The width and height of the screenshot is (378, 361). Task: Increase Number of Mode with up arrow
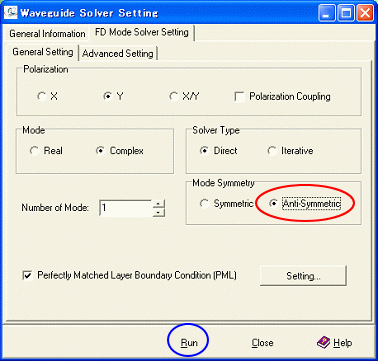coord(159,204)
